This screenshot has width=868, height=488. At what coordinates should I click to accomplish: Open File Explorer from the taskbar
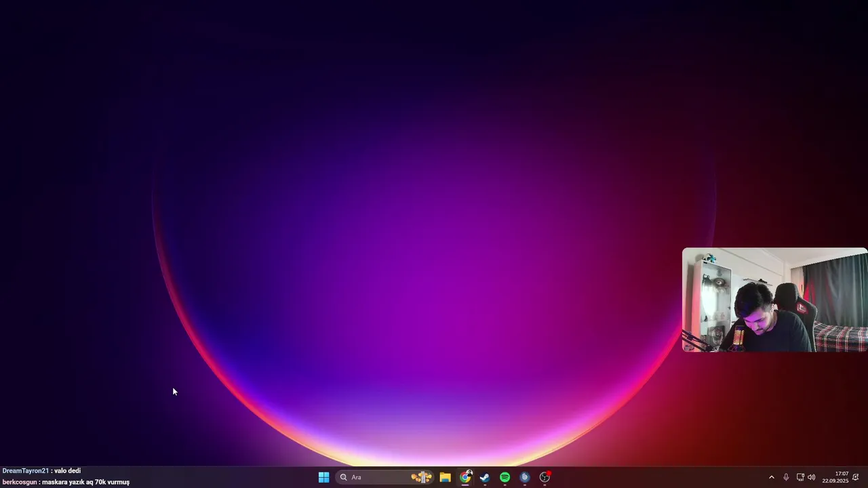445,477
